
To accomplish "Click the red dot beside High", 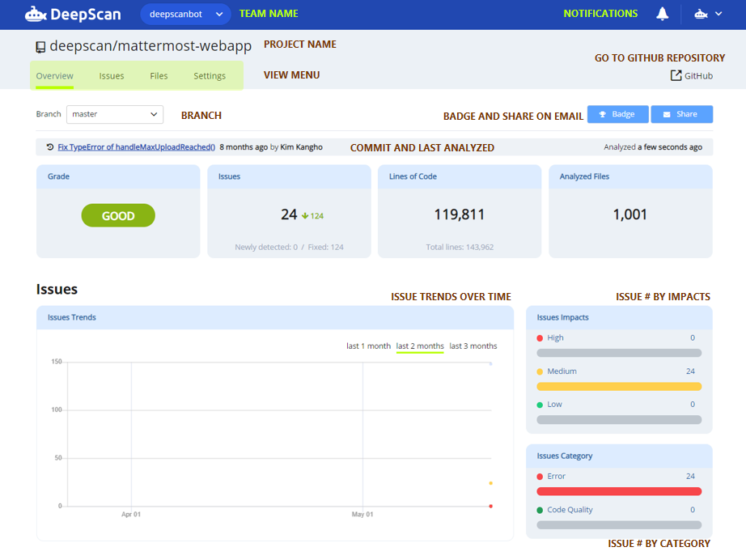I will [540, 338].
